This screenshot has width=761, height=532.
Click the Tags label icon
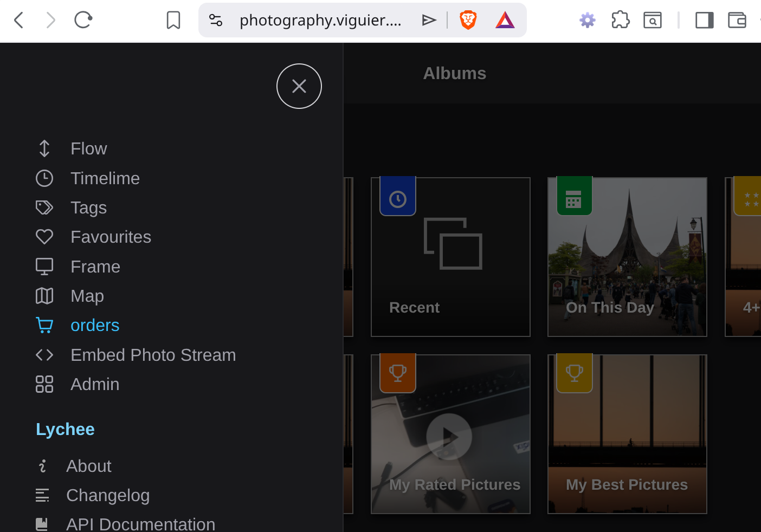44,207
